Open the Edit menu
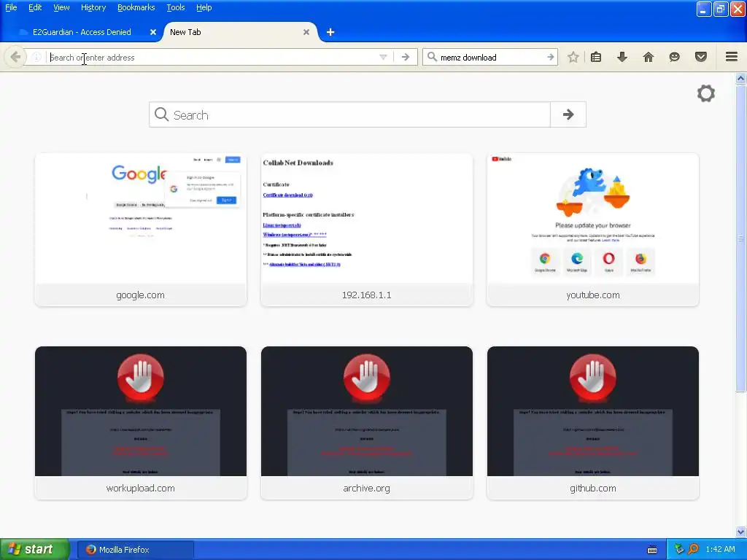This screenshot has width=747, height=560. [35, 7]
